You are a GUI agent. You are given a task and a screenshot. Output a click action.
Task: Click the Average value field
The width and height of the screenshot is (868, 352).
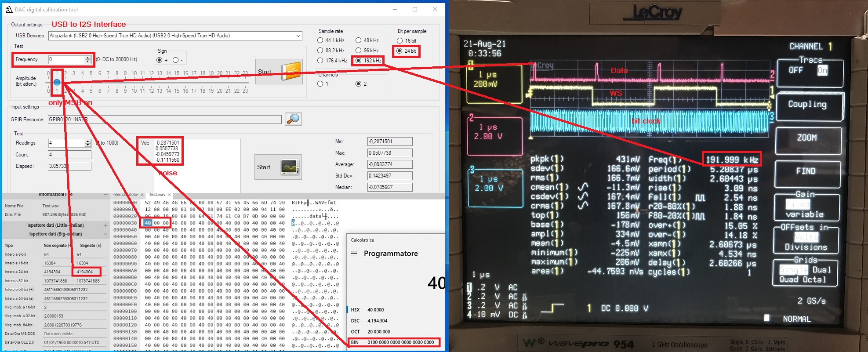(x=390, y=164)
